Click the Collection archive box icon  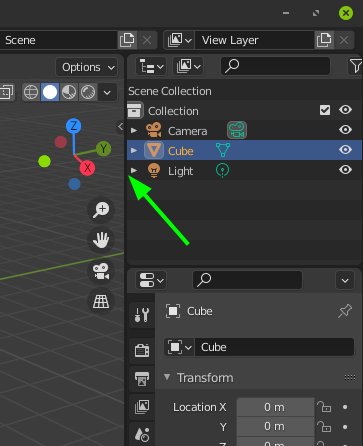pyautogui.click(x=135, y=110)
